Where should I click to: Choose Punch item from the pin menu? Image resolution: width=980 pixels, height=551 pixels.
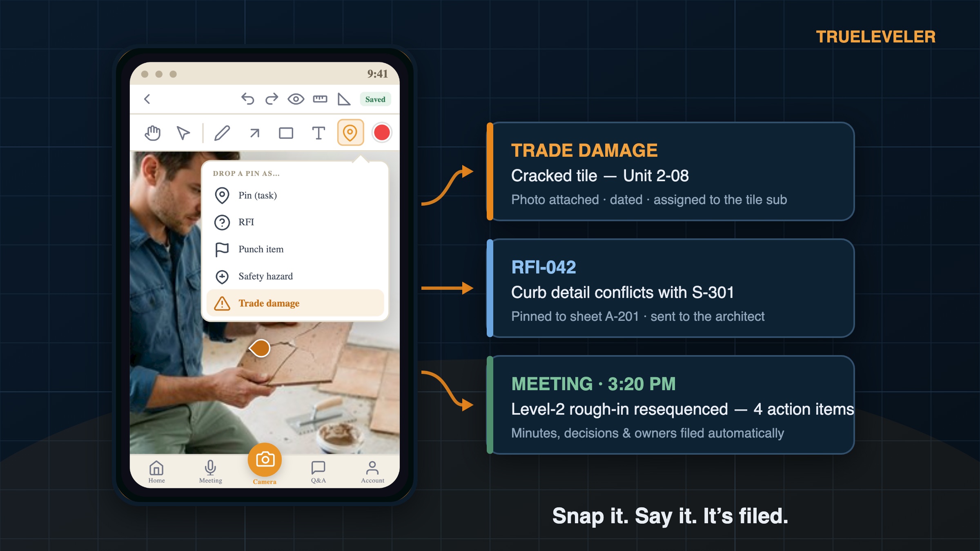click(295, 249)
